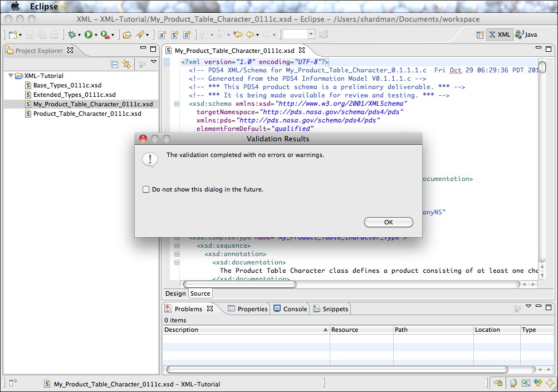This screenshot has height=392, width=558.
Task: Open the Properties view tab
Action: [248, 309]
